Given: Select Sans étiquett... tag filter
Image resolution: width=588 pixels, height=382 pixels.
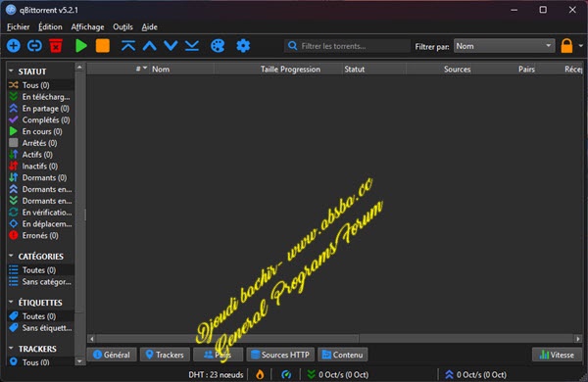Looking at the screenshot, I should pos(40,328).
